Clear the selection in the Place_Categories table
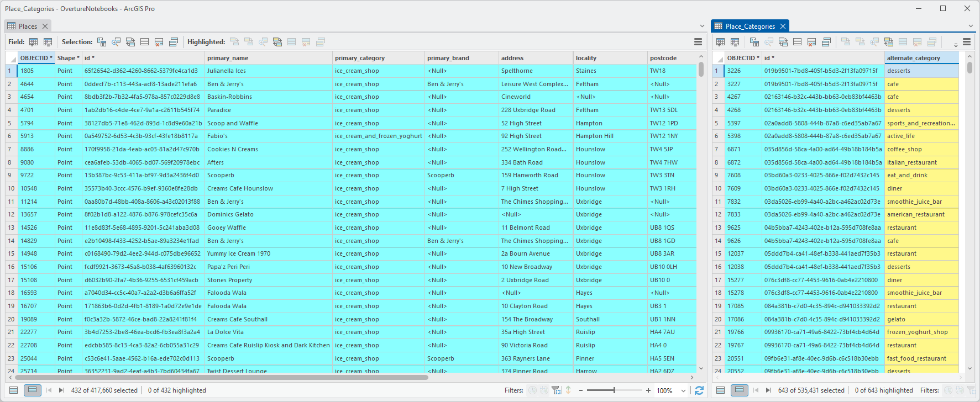 [798, 42]
